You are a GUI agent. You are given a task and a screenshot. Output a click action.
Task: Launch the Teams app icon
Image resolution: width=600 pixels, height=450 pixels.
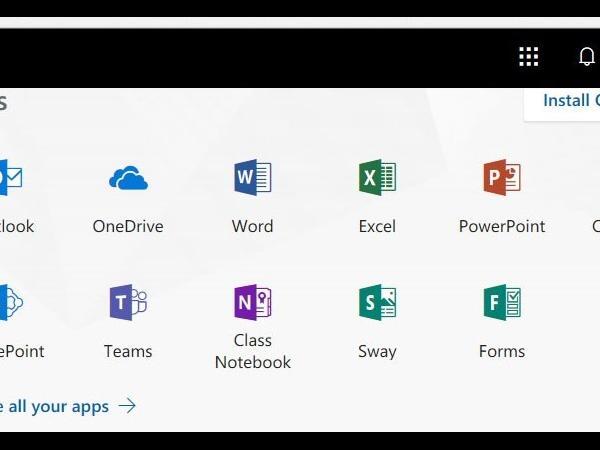tap(128, 302)
